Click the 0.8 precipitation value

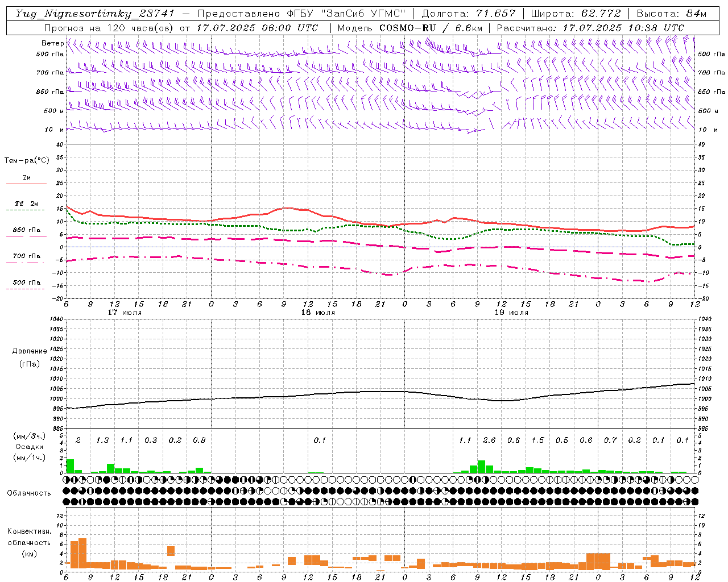tap(199, 440)
